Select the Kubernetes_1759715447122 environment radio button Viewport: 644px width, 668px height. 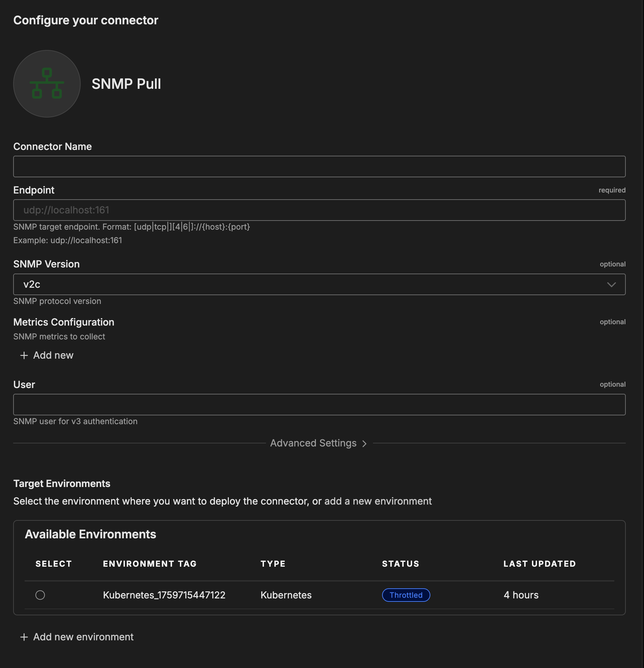(40, 595)
